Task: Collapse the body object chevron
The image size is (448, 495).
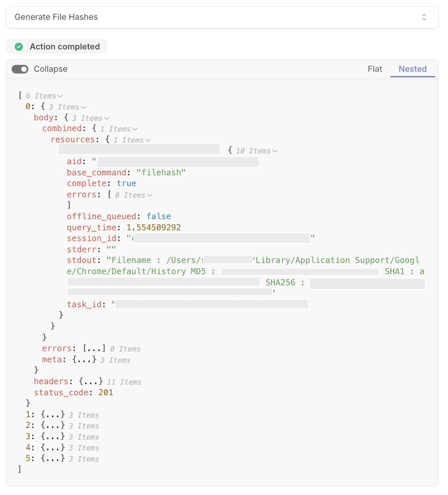Action: (107, 119)
